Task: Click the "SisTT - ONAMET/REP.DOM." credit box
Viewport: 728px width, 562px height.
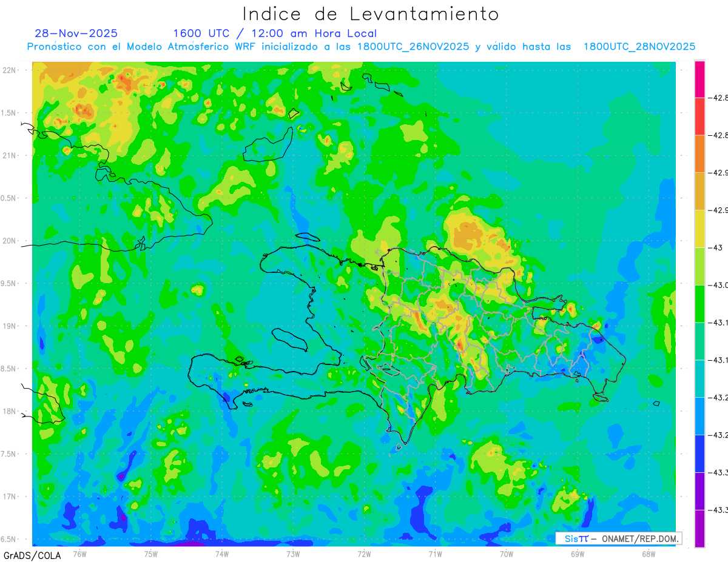Action: point(619,538)
